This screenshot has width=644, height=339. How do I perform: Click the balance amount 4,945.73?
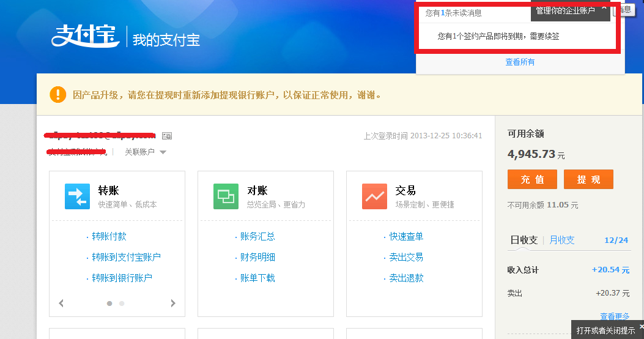531,154
